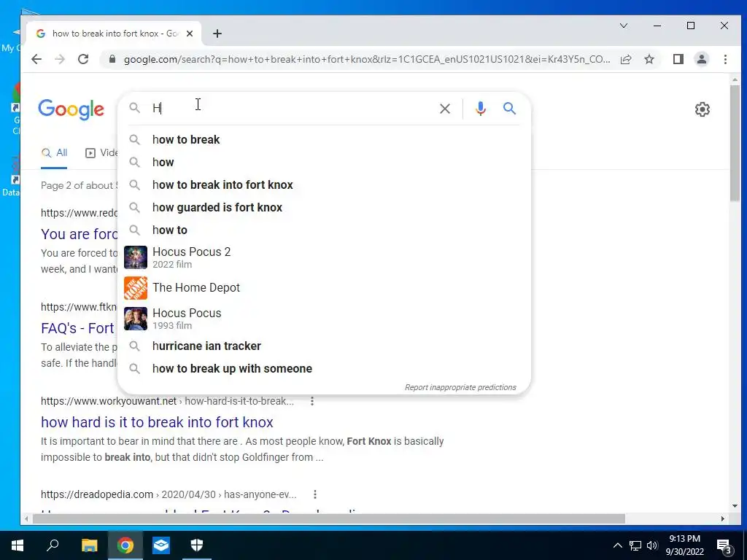The image size is (747, 560).
Task: Open Chrome side panel icon
Action: pyautogui.click(x=678, y=59)
